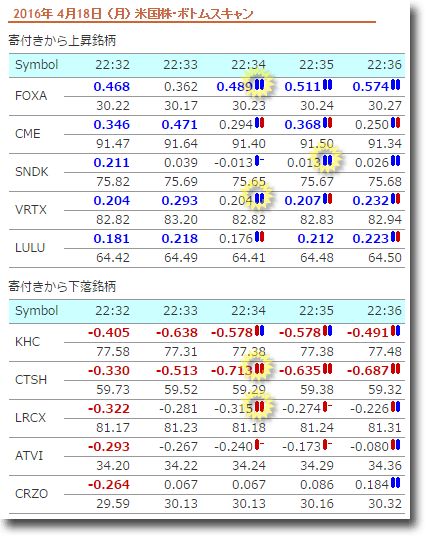This screenshot has height=536, width=427.
Task: Click the SNDK 0.211 value
Action: pyautogui.click(x=112, y=162)
